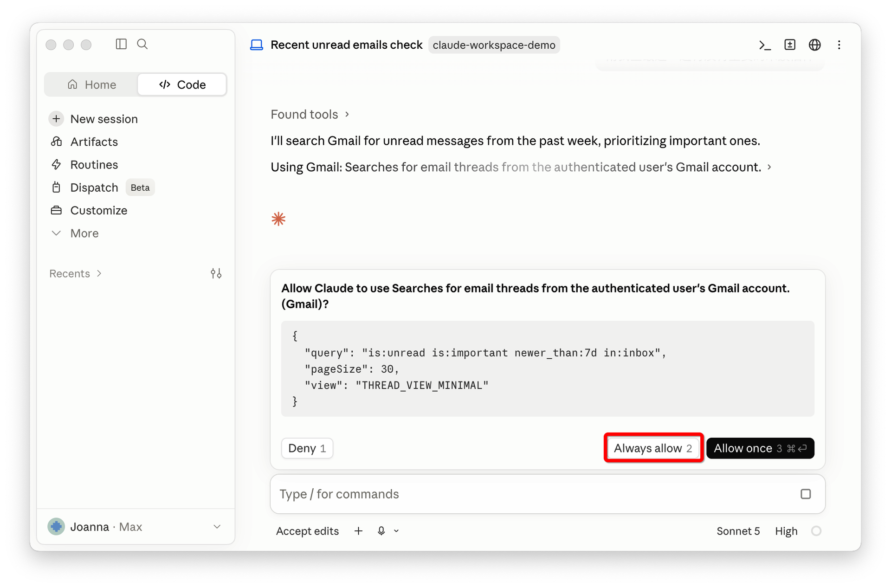Open the terminal icon in header
This screenshot has height=588, width=891.
click(x=765, y=45)
